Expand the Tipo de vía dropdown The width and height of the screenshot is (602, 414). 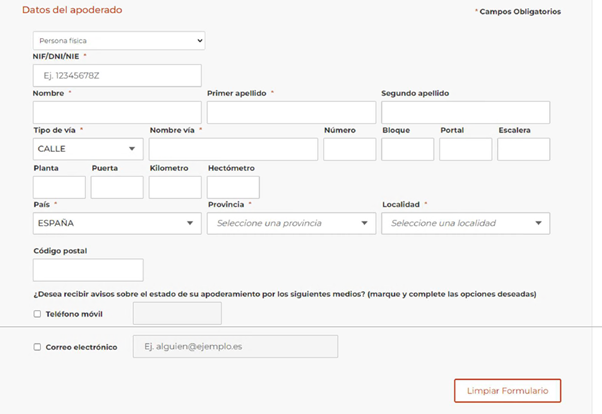point(88,149)
